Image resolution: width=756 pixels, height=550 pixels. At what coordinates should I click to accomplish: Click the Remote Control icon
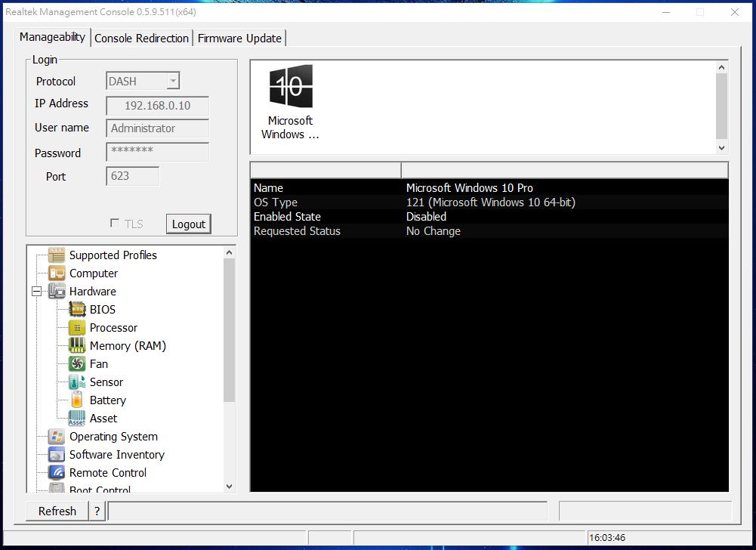[57, 473]
